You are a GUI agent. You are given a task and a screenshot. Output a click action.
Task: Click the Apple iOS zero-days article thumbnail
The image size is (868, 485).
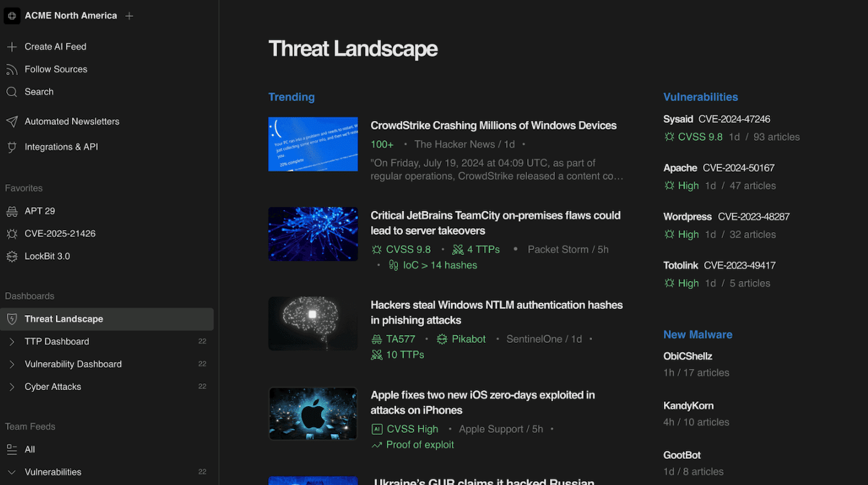pos(313,414)
